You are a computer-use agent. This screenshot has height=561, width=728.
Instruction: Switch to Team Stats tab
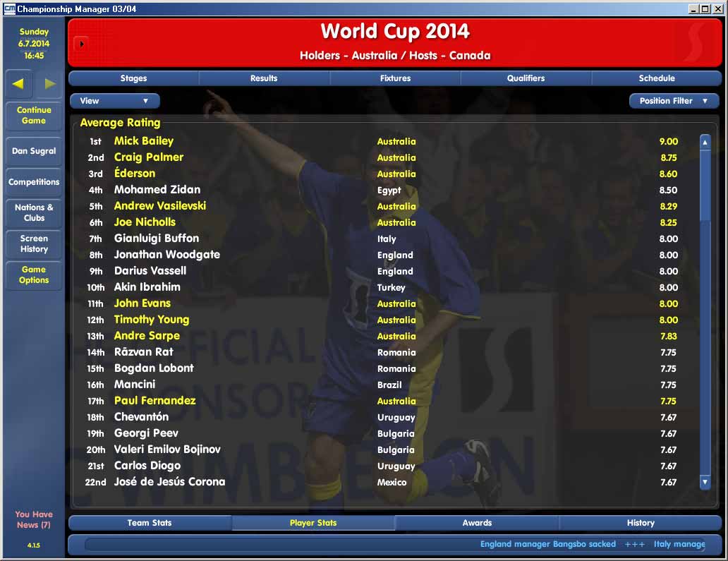tap(150, 522)
